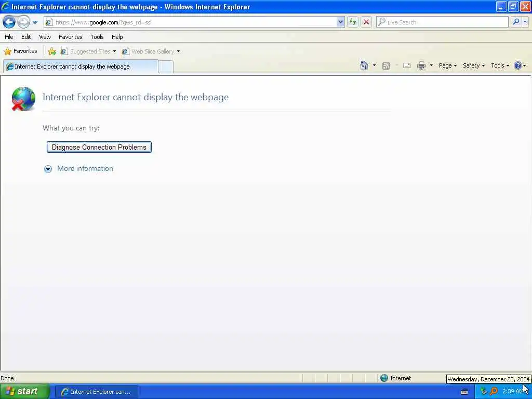Click the globe with red X error icon
Image resolution: width=532 pixels, height=399 pixels.
pyautogui.click(x=23, y=99)
